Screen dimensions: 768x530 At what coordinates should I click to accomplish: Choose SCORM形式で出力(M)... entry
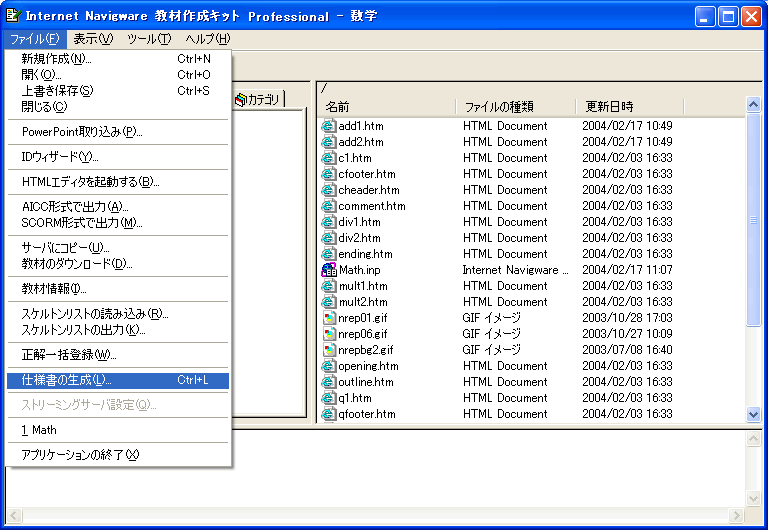coord(118,223)
